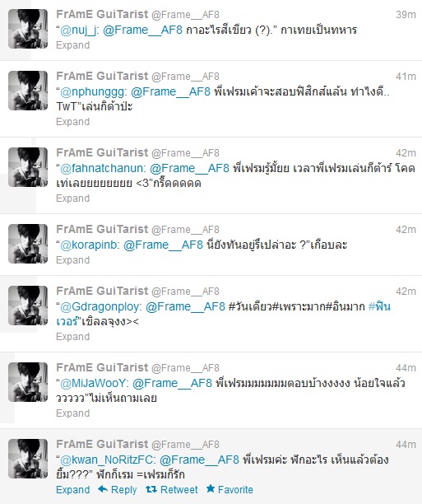Open the @Gdragonploy mention link
This screenshot has height=504, width=422.
coord(101,306)
